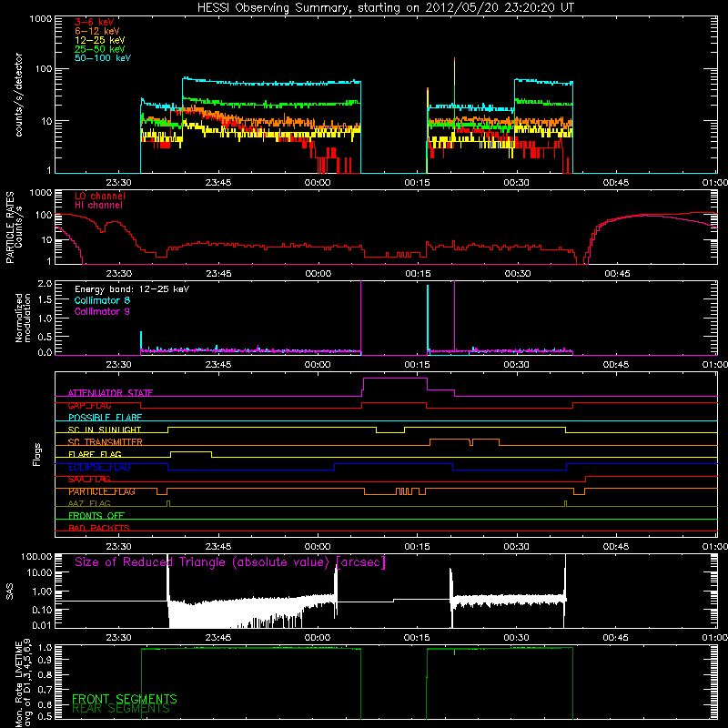
Task: Click the LO channel legend label
Action: (100, 196)
